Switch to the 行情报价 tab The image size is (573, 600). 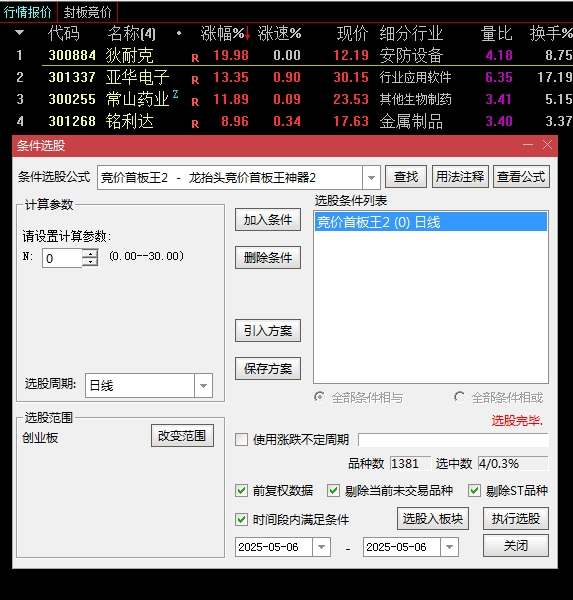[28, 12]
